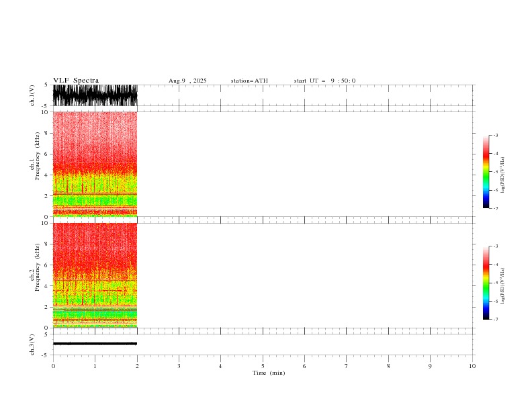
Task: Click the lower log(PSD) color bar
Action: 486,283
